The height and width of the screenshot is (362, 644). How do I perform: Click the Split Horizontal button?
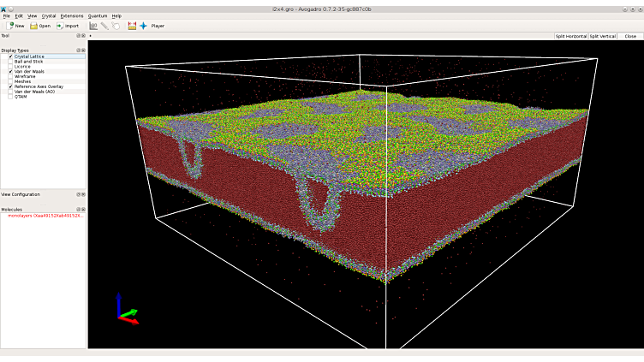coord(570,36)
